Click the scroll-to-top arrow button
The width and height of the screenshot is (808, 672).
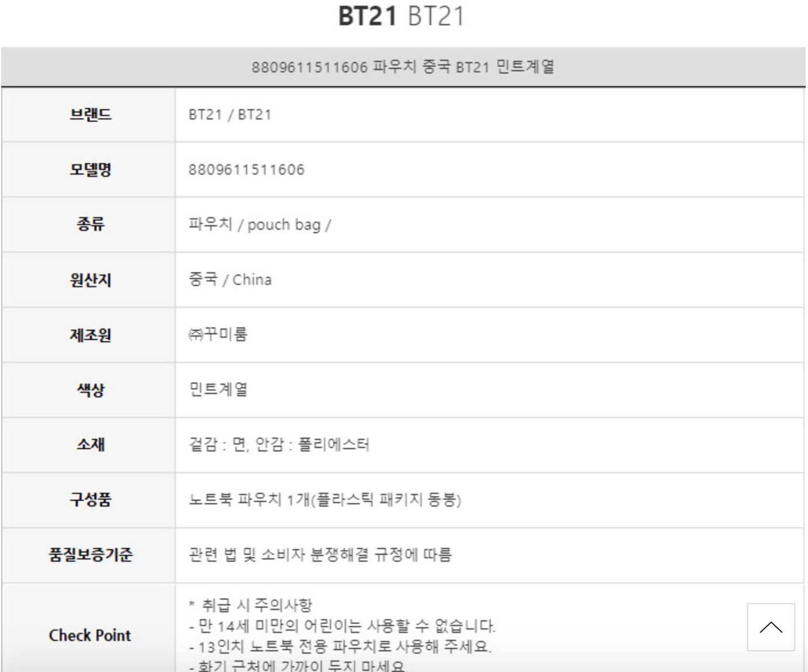pyautogui.click(x=771, y=627)
